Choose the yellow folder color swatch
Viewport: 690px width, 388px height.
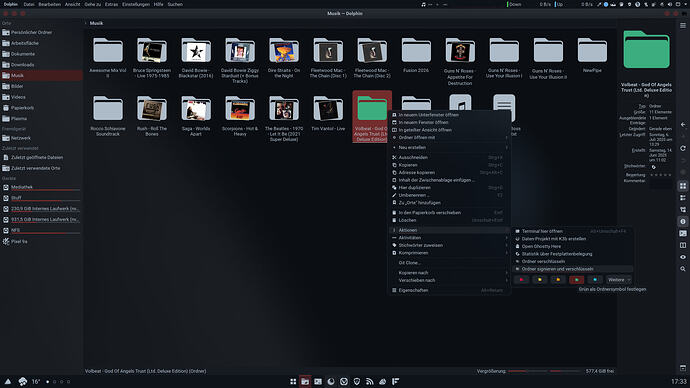(540, 280)
